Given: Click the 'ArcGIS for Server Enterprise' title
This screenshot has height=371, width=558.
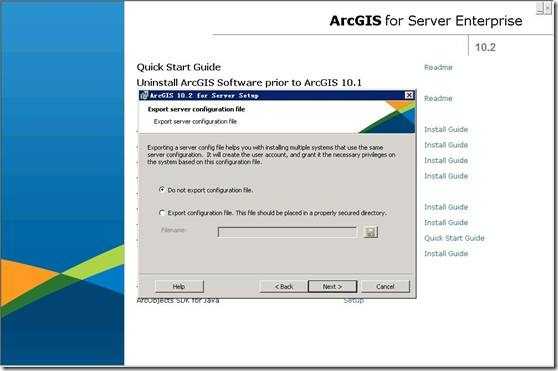Looking at the screenshot, I should [x=426, y=21].
